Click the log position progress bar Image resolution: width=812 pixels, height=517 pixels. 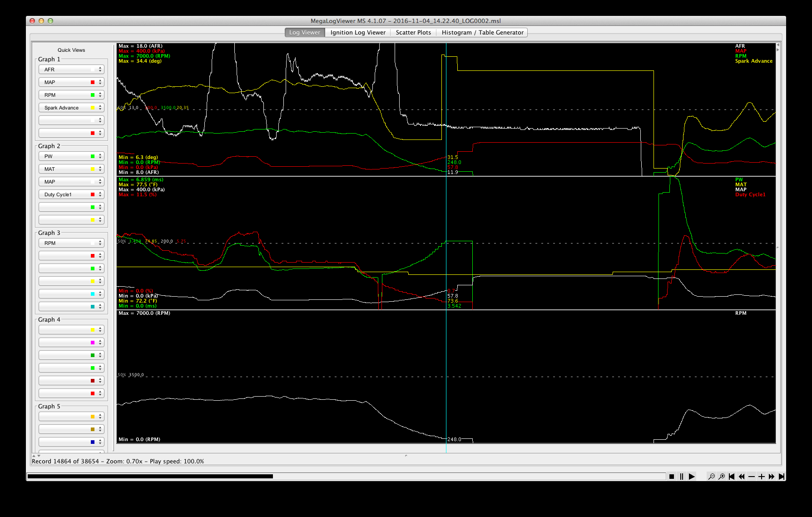[x=346, y=477]
